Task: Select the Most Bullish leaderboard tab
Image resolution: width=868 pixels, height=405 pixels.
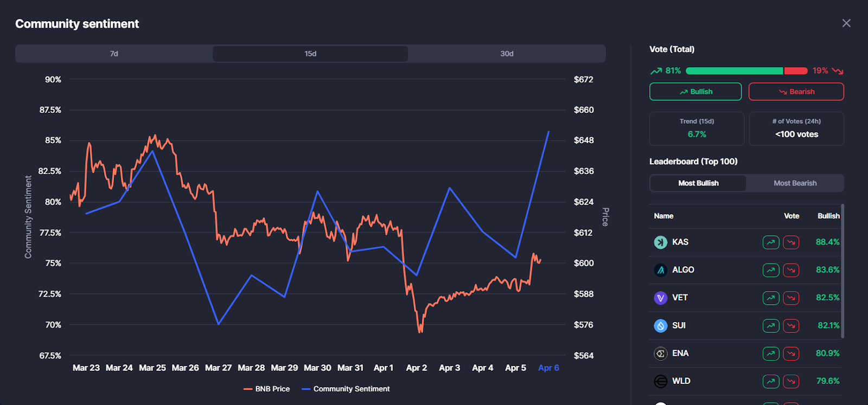Action: click(698, 183)
